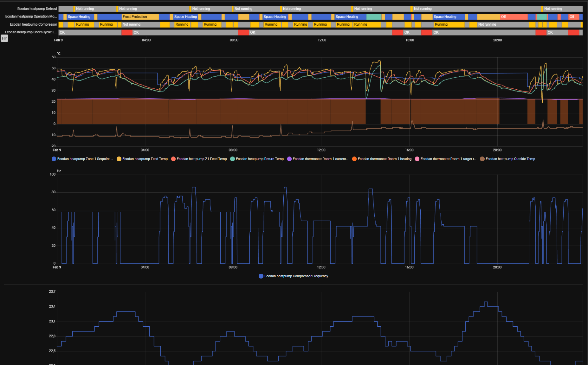Screen dimensions: 588x365
Task: Open the Ecodan heatpump Defrost row label
Action: 37,9
